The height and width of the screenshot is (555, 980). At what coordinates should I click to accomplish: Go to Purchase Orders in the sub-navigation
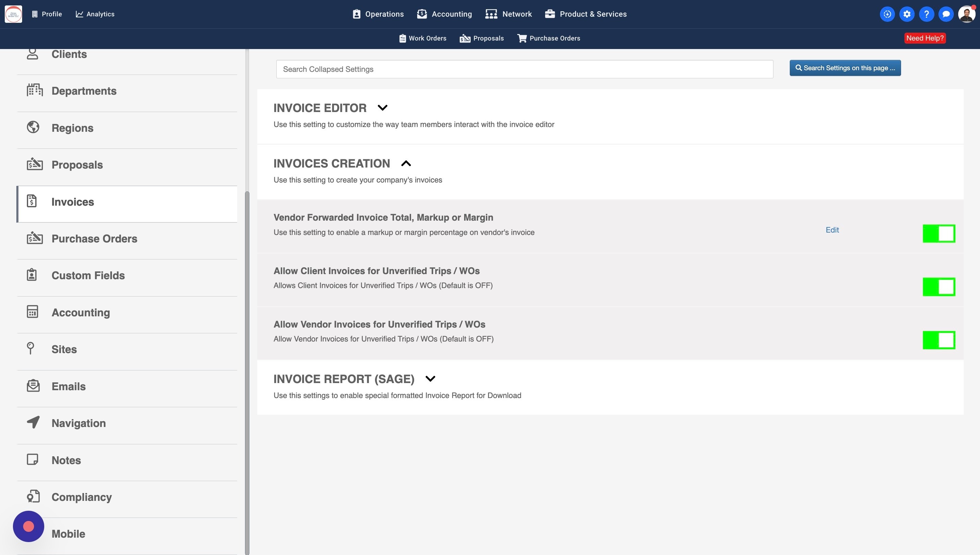pyautogui.click(x=549, y=38)
